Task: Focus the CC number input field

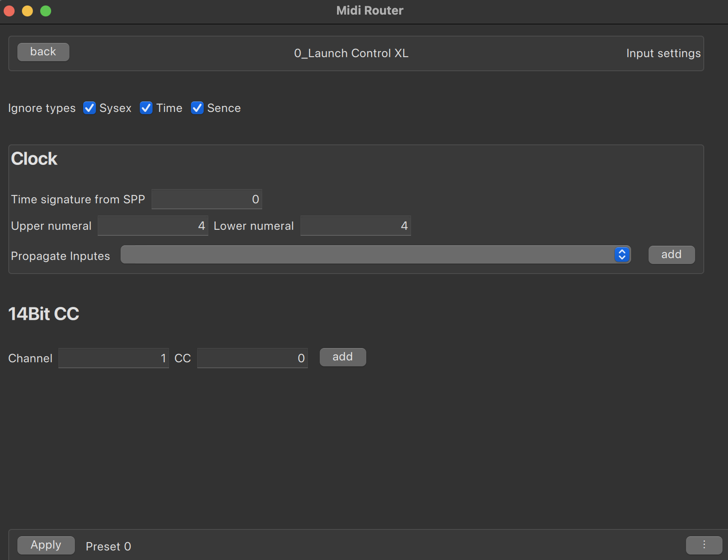Action: (x=252, y=358)
